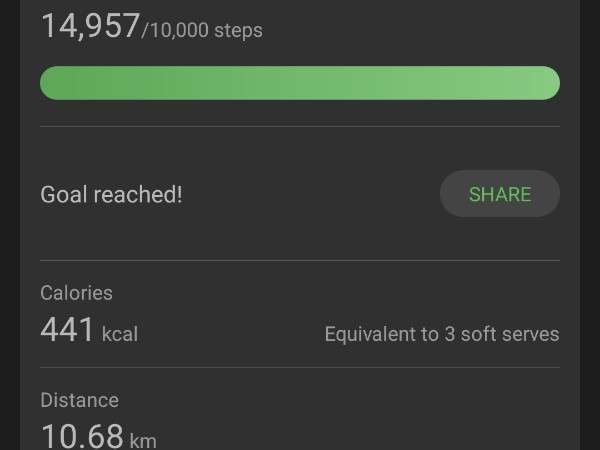Click the green step progress bar

(x=300, y=83)
